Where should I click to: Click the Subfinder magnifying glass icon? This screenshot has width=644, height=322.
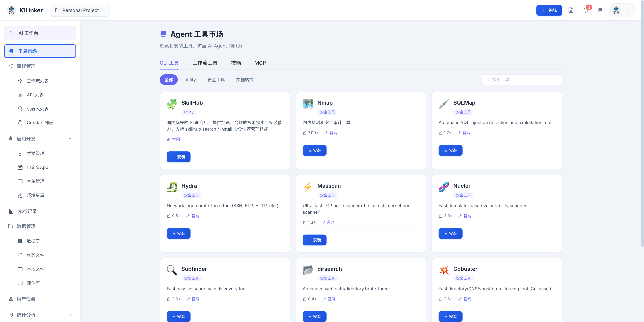(172, 270)
